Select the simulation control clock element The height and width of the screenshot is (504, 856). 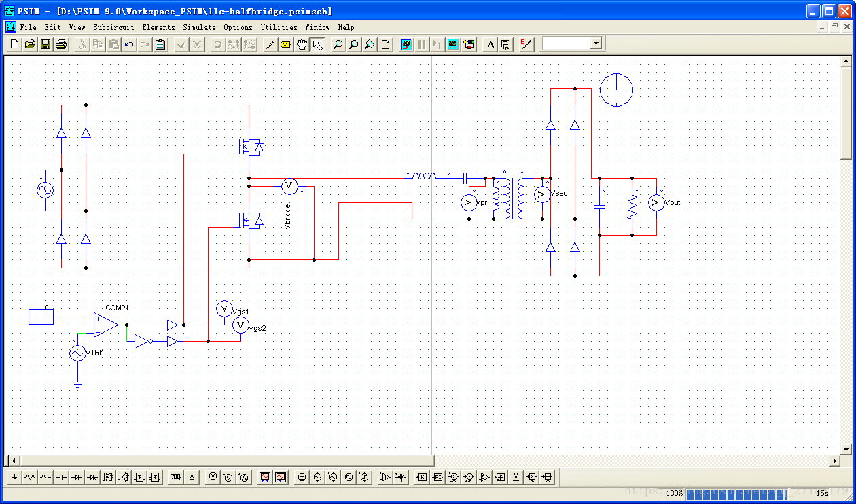click(x=616, y=90)
